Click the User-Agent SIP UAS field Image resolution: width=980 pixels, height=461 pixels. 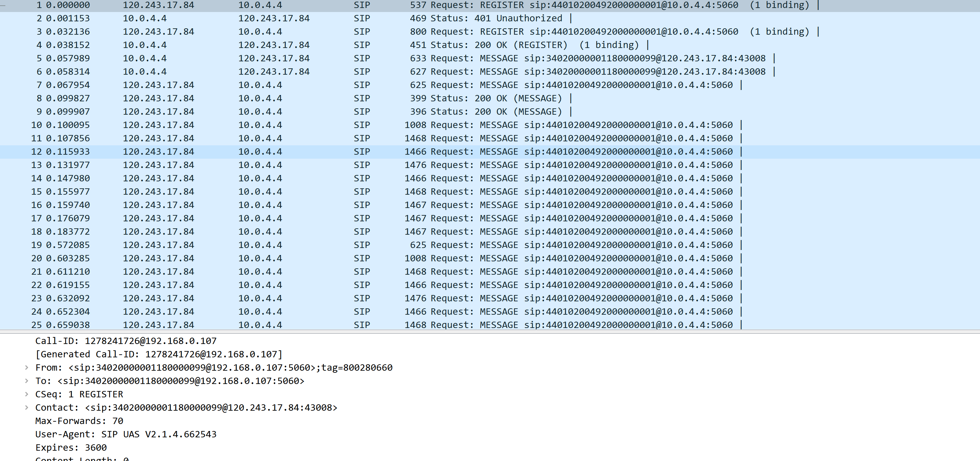tap(126, 434)
